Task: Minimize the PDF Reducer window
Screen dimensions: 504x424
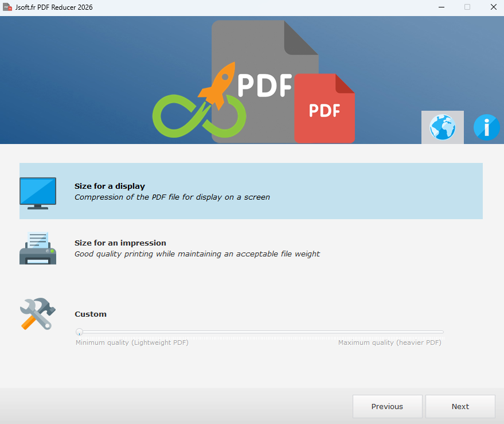Action: tap(442, 7)
